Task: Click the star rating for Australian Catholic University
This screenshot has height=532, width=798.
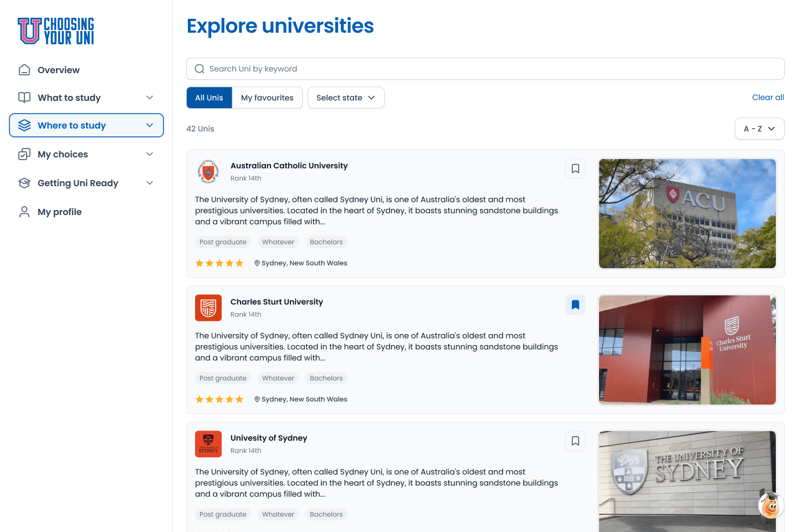Action: pyautogui.click(x=219, y=263)
